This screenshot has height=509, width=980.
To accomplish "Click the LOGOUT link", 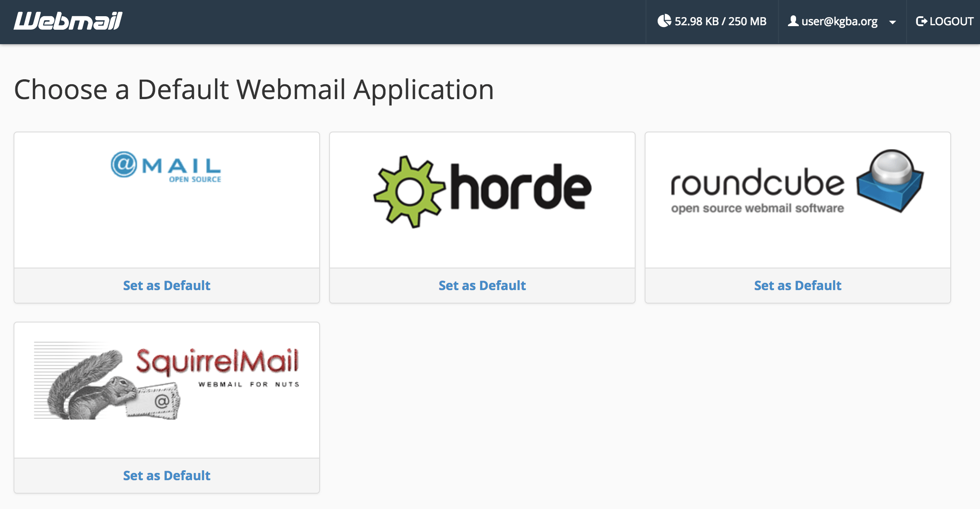I will click(x=945, y=21).
